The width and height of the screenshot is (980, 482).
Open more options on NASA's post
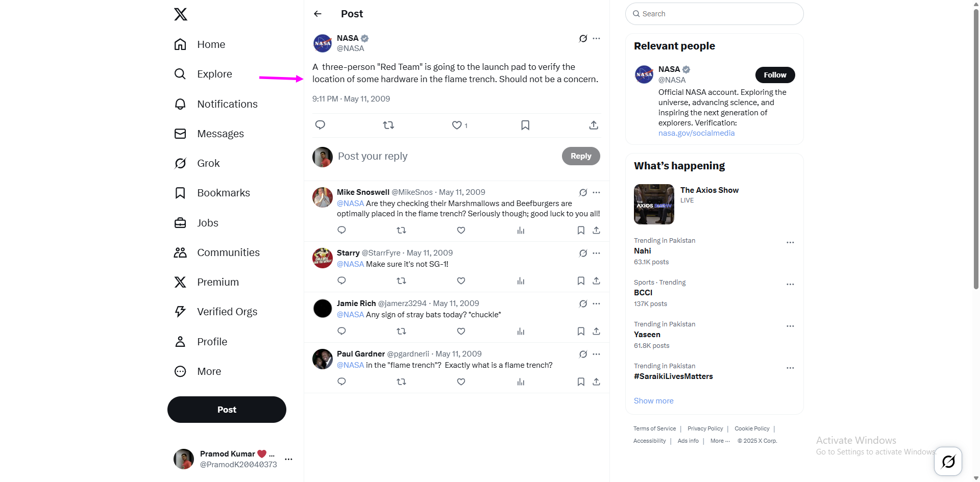coord(596,38)
